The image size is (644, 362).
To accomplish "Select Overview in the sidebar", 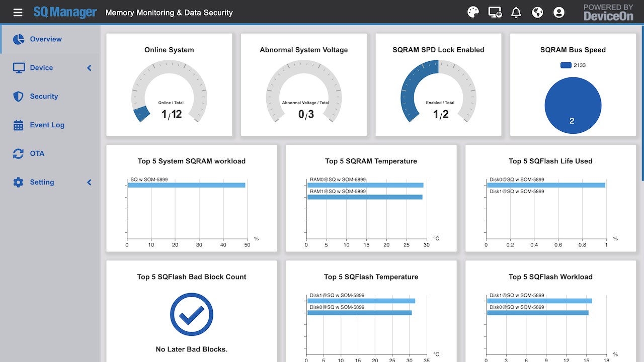I will (50, 39).
